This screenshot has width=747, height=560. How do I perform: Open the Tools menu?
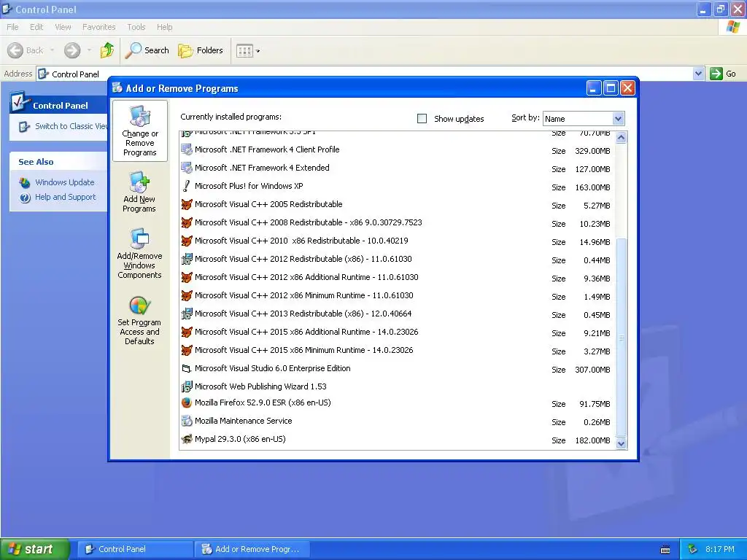pyautogui.click(x=136, y=27)
